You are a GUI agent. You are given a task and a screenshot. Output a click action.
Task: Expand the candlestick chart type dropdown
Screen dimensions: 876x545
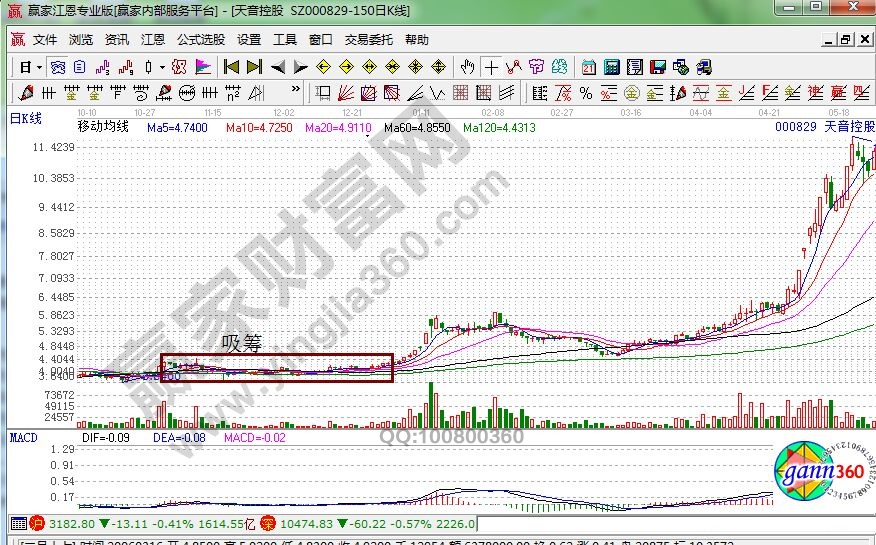(x=162, y=67)
